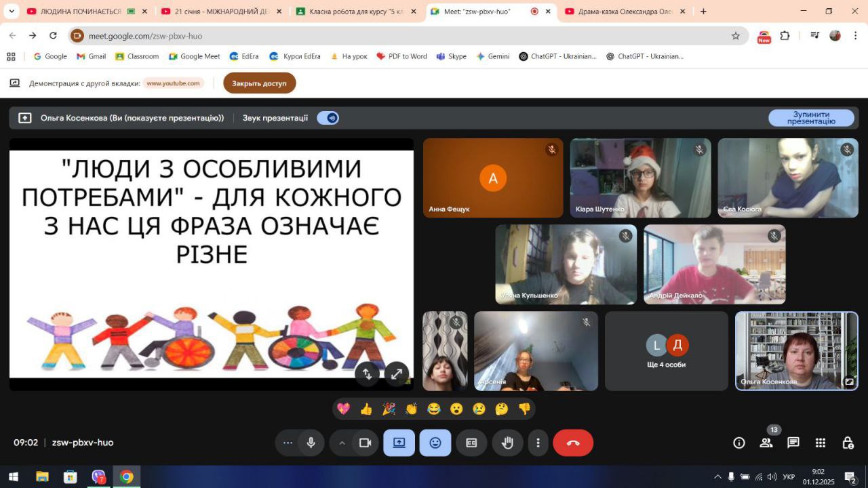
Task: Open meeting details info icon
Action: pos(739,443)
